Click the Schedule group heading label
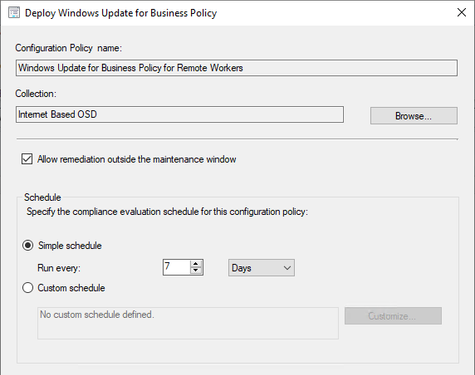 (42, 197)
